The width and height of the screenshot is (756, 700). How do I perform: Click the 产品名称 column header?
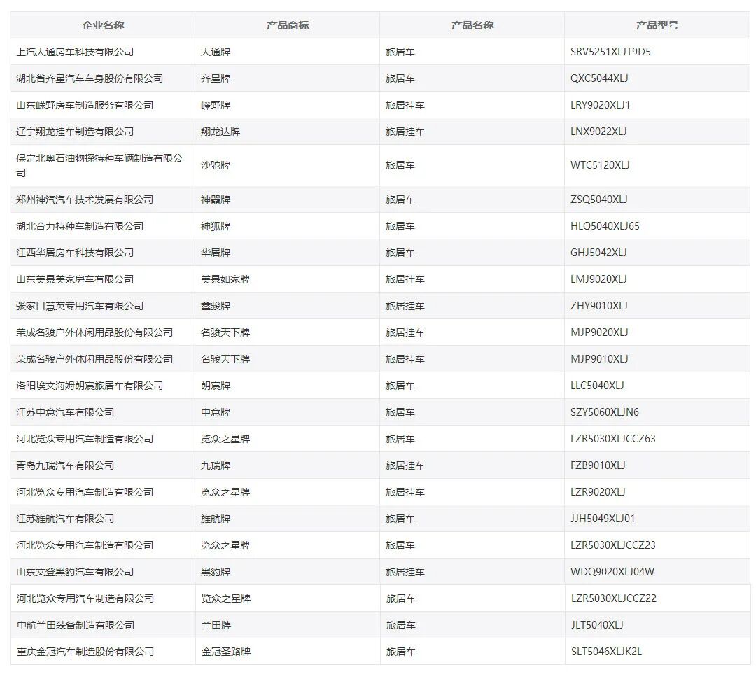pyautogui.click(x=472, y=25)
